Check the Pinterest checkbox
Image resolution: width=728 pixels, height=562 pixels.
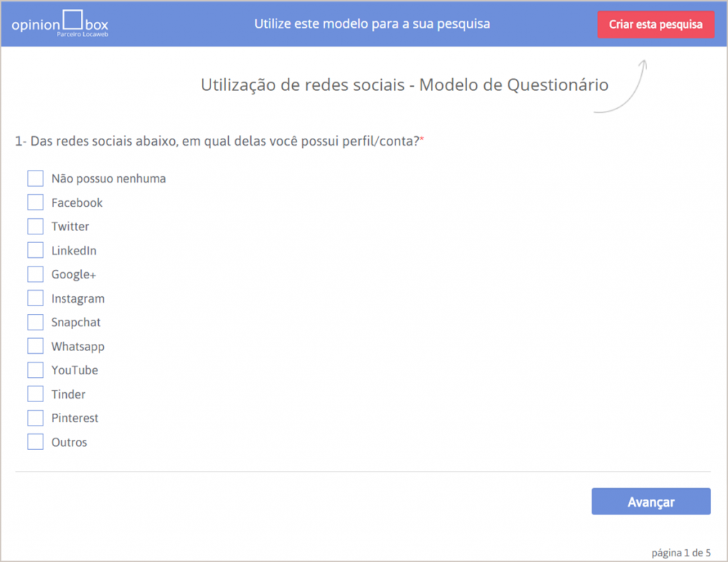click(x=35, y=418)
